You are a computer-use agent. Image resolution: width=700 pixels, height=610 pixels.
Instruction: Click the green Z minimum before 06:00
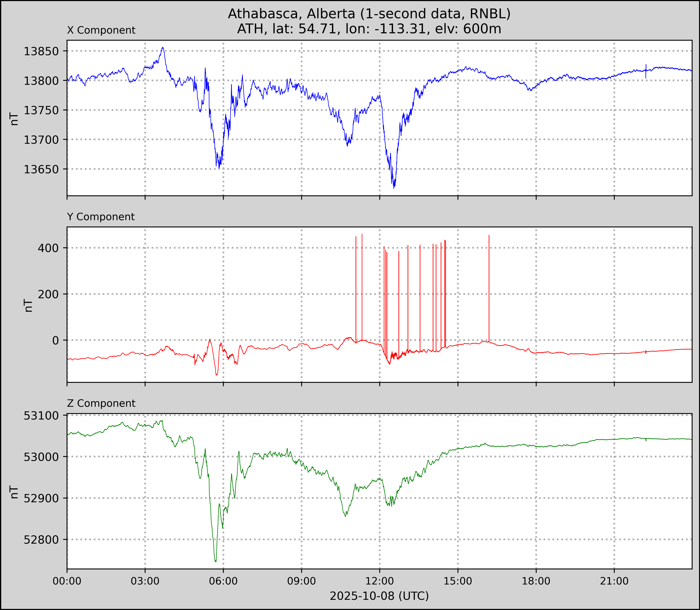click(216, 561)
